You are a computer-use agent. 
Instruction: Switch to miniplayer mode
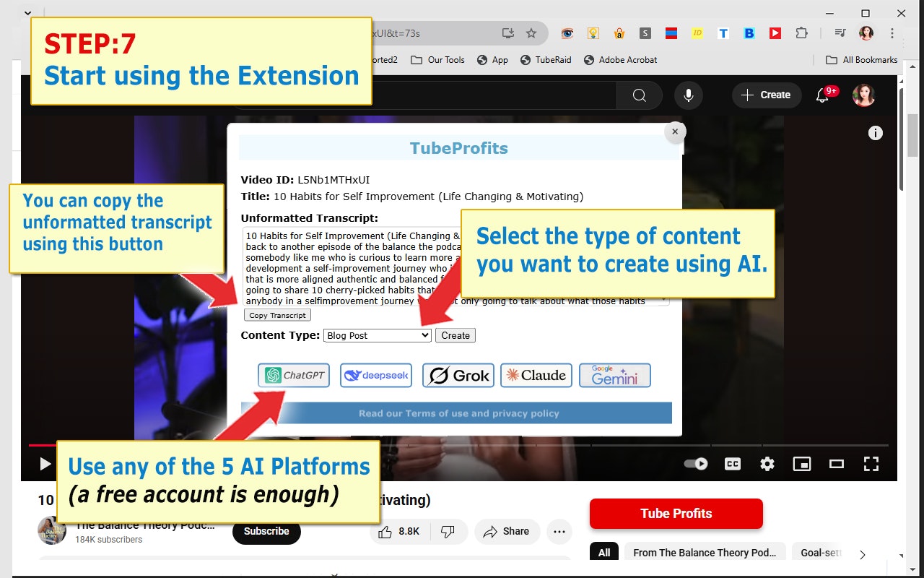(x=802, y=464)
